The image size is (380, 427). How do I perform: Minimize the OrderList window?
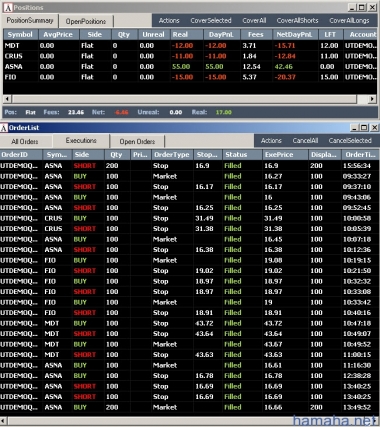pyautogui.click(x=354, y=128)
